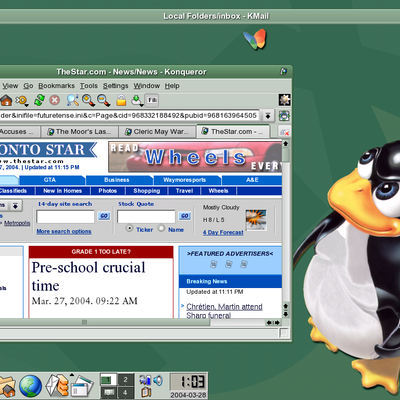Screen dimensions: 400x400
Task: Click the Find text magnifier icon
Action: point(72,100)
